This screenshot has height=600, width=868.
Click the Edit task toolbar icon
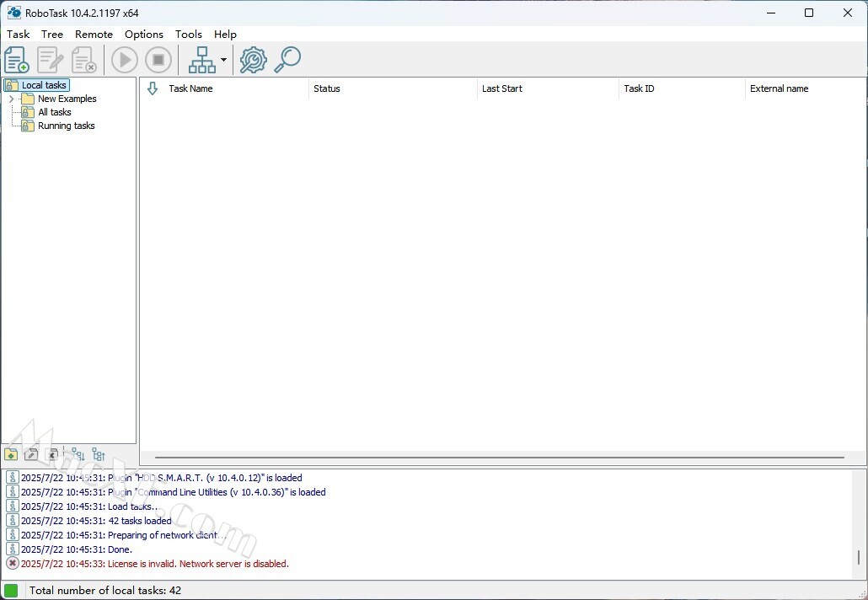tap(51, 60)
